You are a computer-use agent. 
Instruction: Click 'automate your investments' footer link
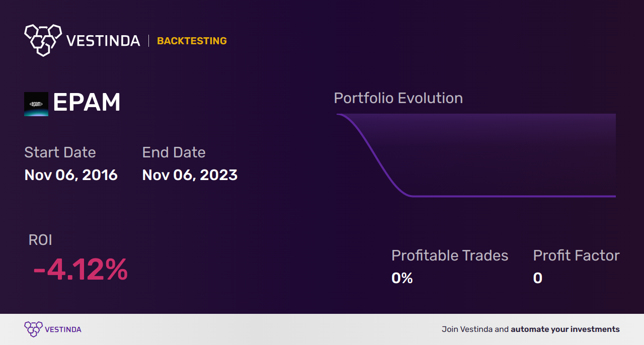point(565,329)
